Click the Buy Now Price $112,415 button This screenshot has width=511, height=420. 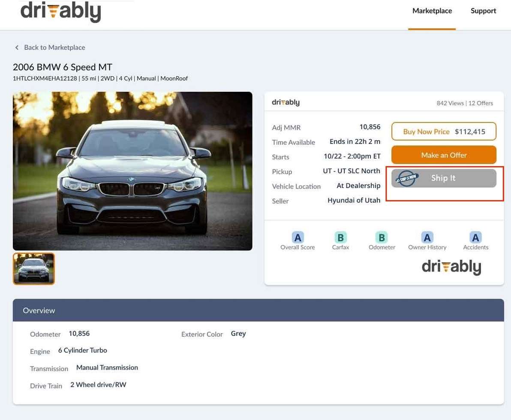click(444, 131)
